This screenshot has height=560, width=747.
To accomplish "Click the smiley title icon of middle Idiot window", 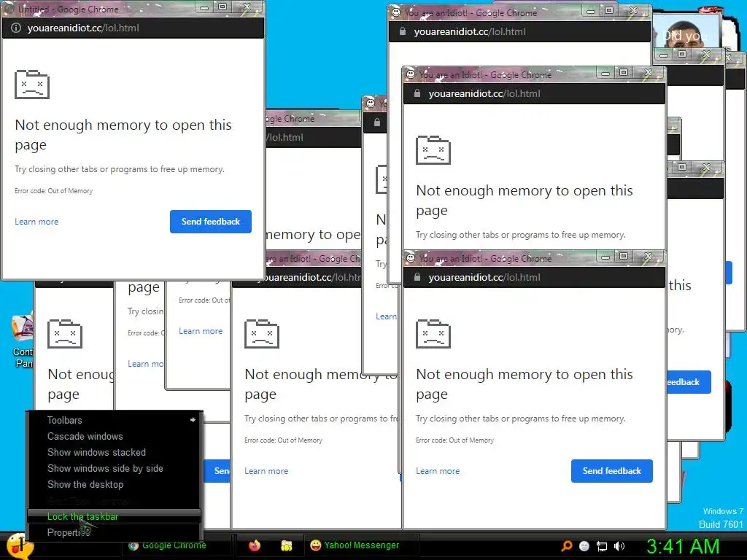I will 410,74.
